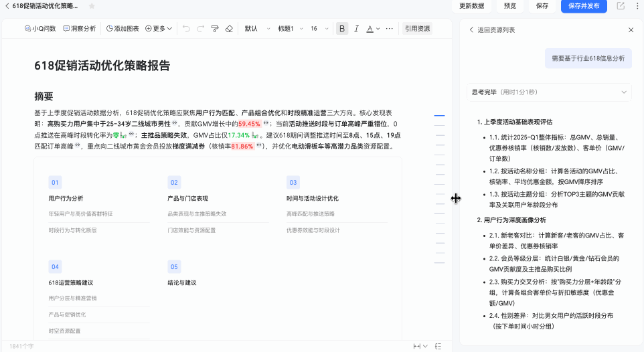Clear formatting with eraser icon
Image resolution: width=644 pixels, height=352 pixels.
tap(229, 29)
